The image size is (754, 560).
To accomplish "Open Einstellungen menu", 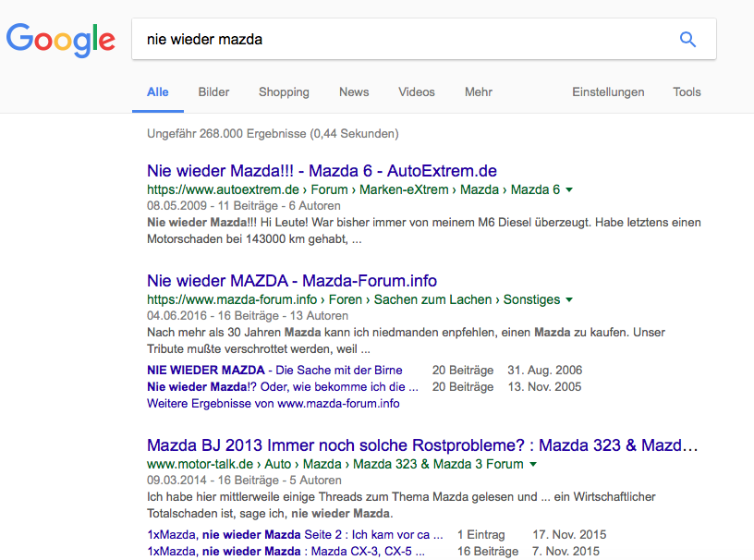I will pyautogui.click(x=608, y=91).
